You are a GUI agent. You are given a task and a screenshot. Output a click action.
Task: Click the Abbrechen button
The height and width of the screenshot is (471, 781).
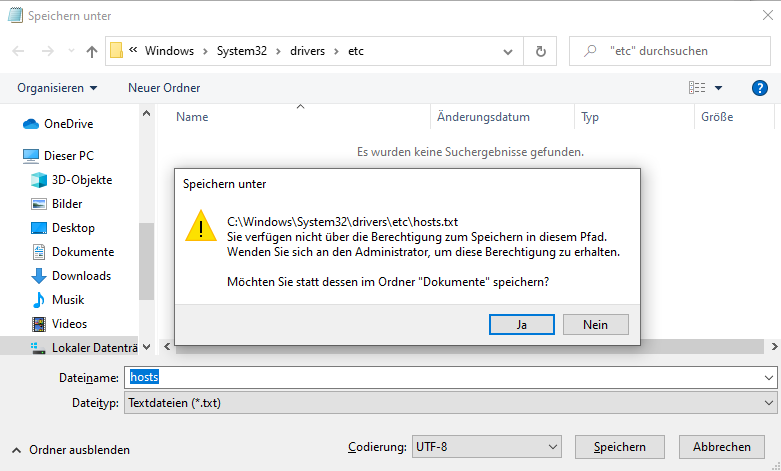[x=722, y=447]
